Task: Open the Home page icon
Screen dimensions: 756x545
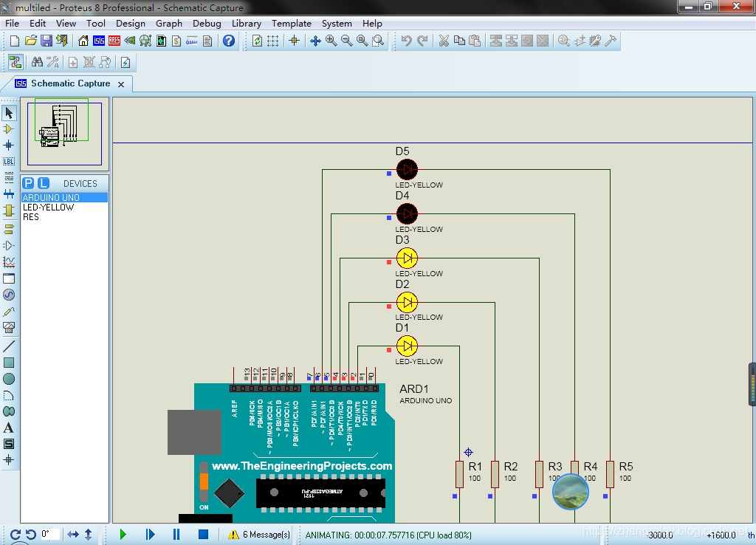Action: (x=83, y=41)
